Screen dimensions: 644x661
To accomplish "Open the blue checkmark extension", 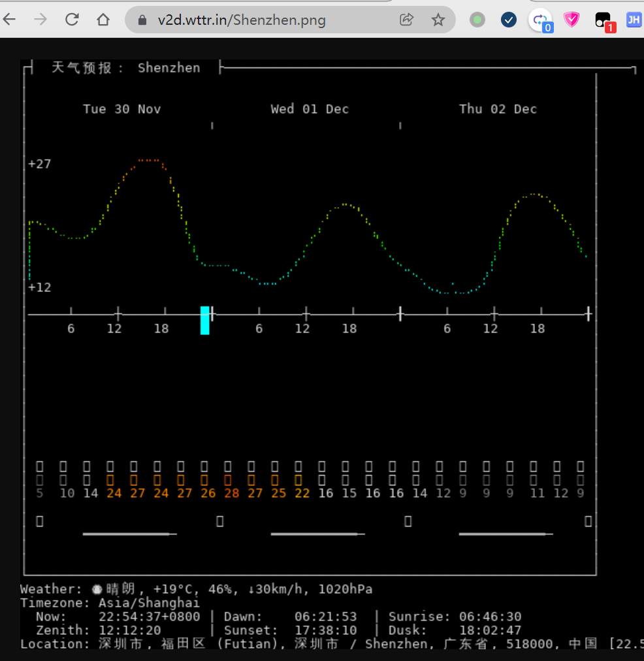I will point(509,20).
